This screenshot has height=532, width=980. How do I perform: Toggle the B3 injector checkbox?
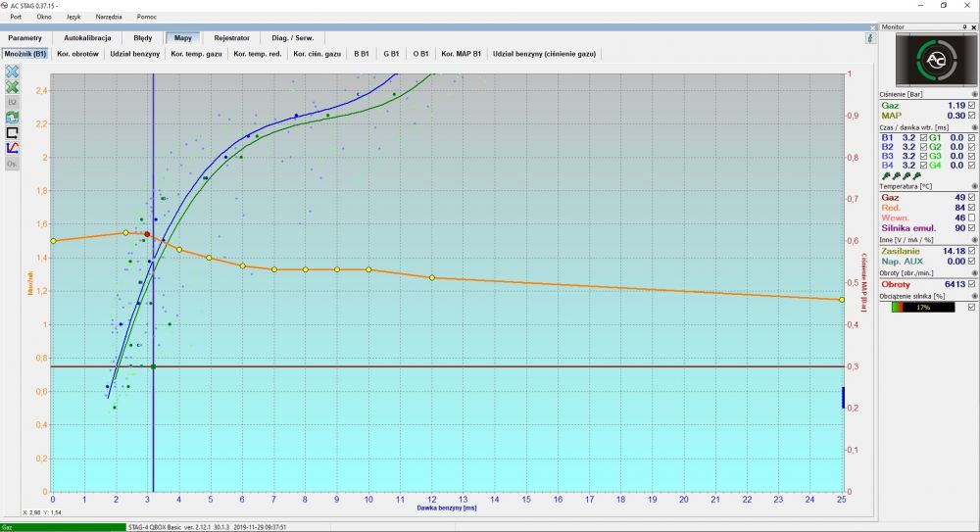pos(924,157)
